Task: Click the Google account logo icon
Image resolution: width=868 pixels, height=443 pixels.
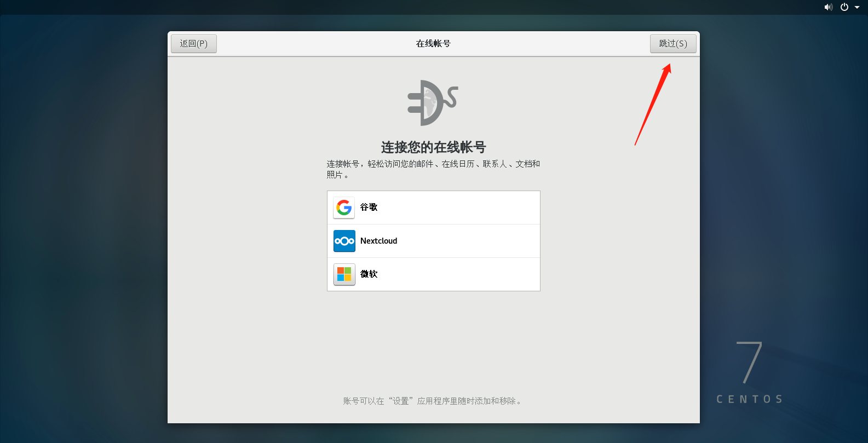Action: [344, 208]
